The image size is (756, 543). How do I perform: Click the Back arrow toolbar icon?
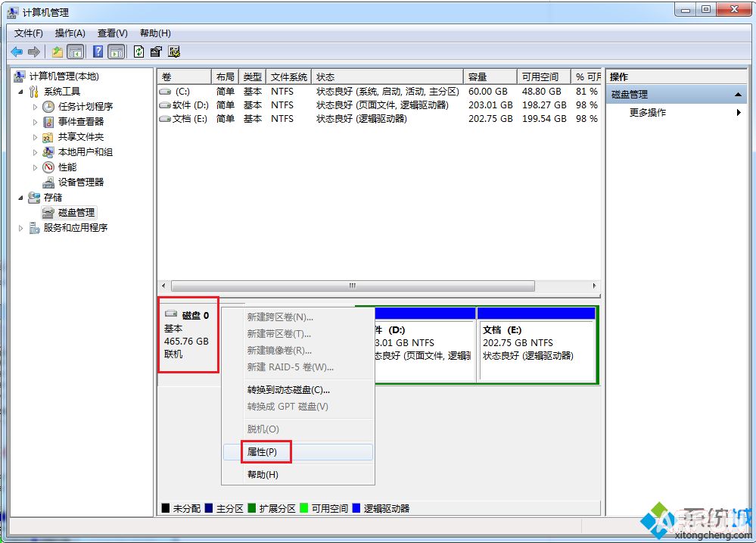click(x=17, y=51)
